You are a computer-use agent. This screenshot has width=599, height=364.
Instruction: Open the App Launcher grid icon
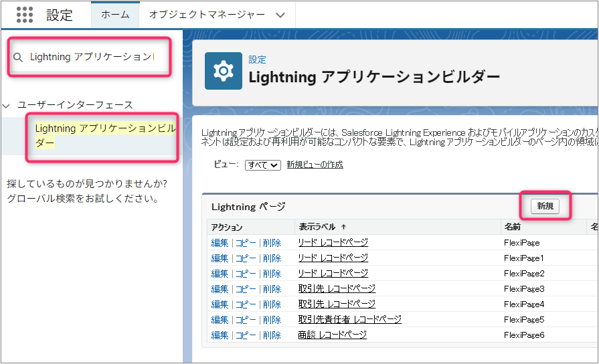[24, 15]
